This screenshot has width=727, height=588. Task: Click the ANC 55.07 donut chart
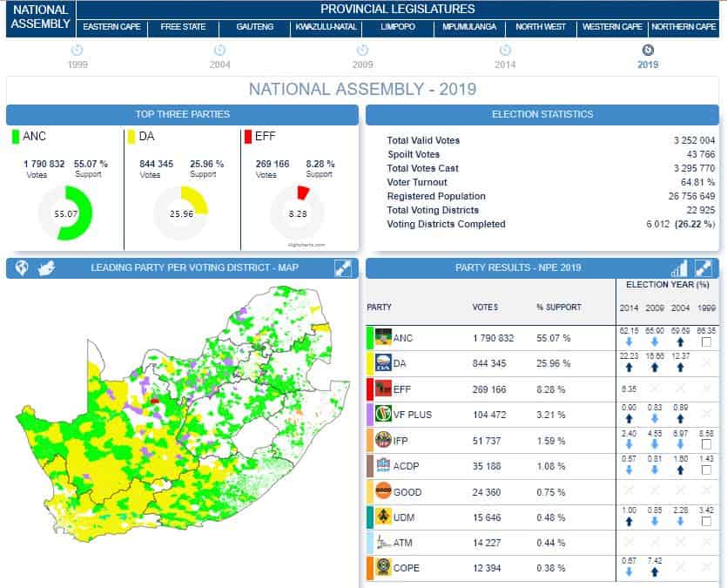[x=65, y=213]
